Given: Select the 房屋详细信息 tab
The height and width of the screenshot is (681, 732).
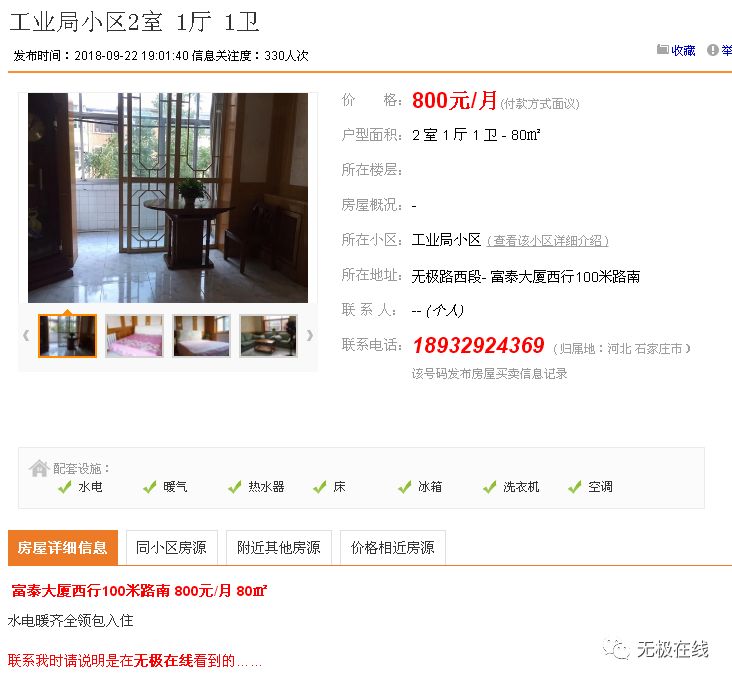Looking at the screenshot, I should click(x=63, y=548).
